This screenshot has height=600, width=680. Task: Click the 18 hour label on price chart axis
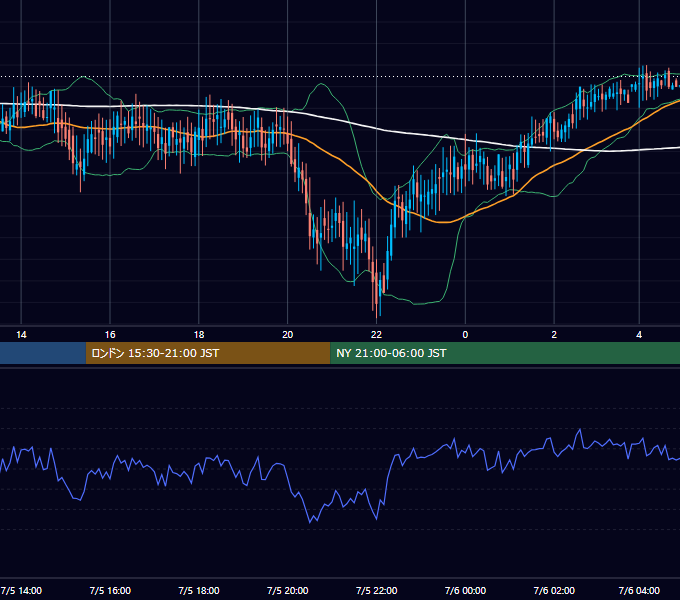tap(199, 335)
